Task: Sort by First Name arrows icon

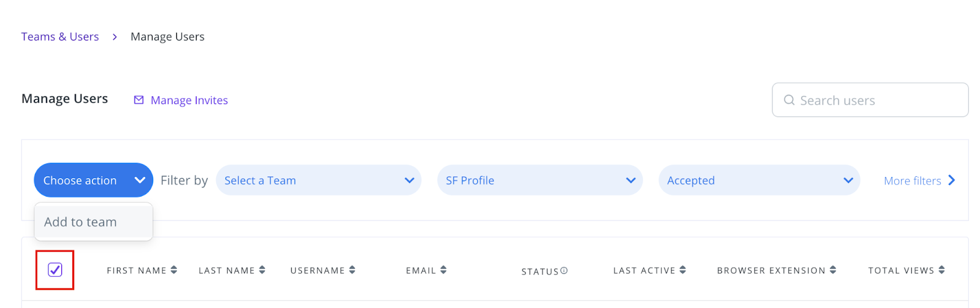Action: 174,270
